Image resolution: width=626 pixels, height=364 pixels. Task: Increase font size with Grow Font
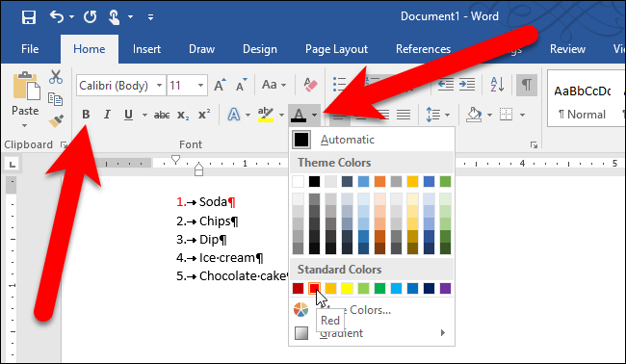[220, 85]
